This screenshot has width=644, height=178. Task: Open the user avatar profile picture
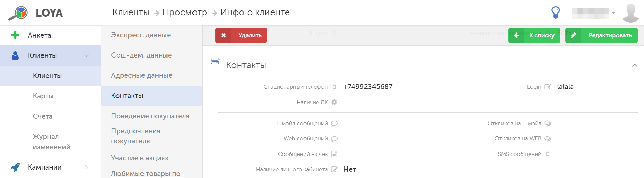pos(630,13)
